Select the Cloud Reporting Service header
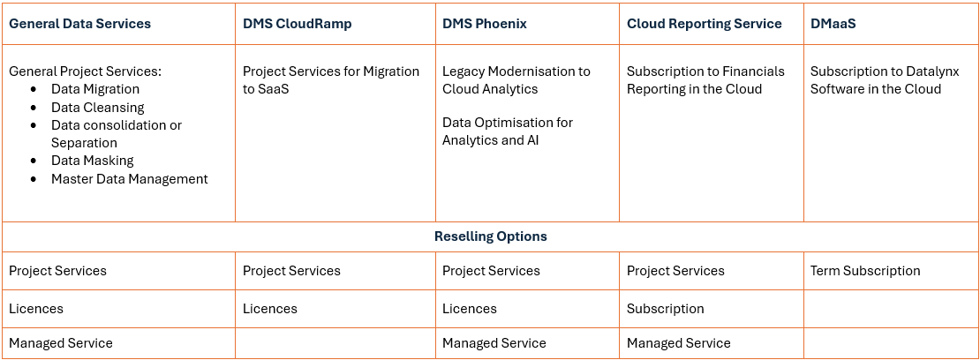The width and height of the screenshot is (980, 360). [704, 24]
